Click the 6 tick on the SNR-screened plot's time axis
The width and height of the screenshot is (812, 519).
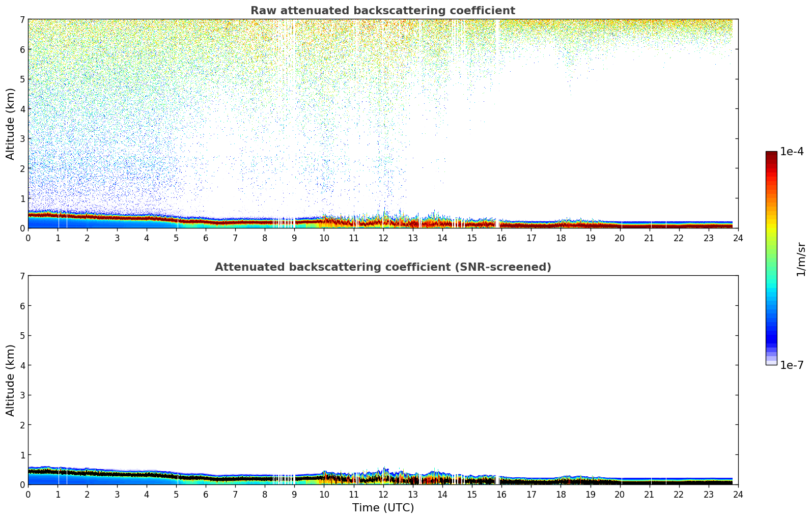click(x=206, y=494)
